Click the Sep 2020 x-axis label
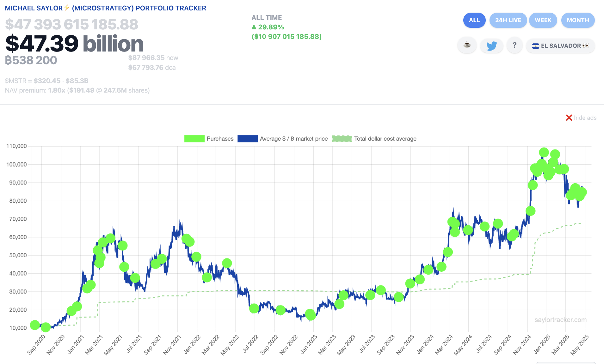This screenshot has width=604, height=364. tap(36, 344)
